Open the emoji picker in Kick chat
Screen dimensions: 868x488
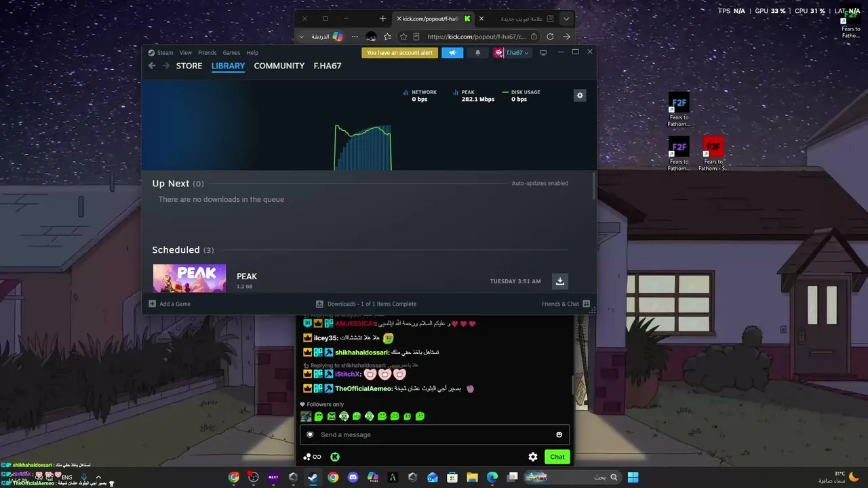click(559, 434)
